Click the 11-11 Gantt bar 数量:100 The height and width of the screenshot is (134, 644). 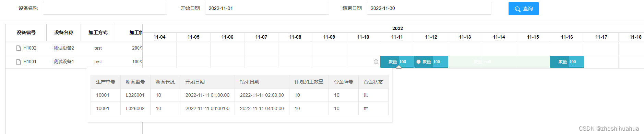point(397,62)
